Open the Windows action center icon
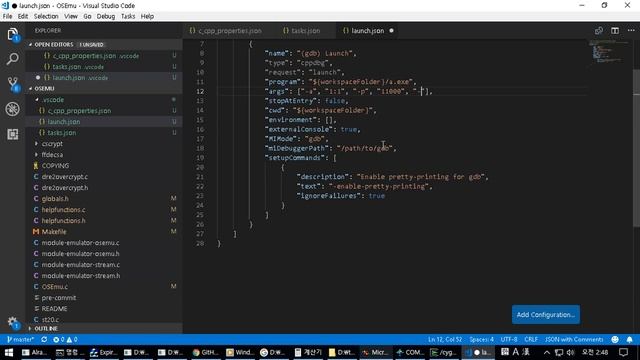The width and height of the screenshot is (640, 360). coord(623,352)
